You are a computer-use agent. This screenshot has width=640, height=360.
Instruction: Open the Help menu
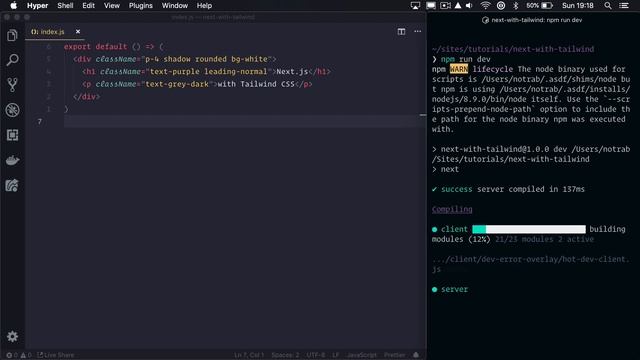click(x=204, y=6)
